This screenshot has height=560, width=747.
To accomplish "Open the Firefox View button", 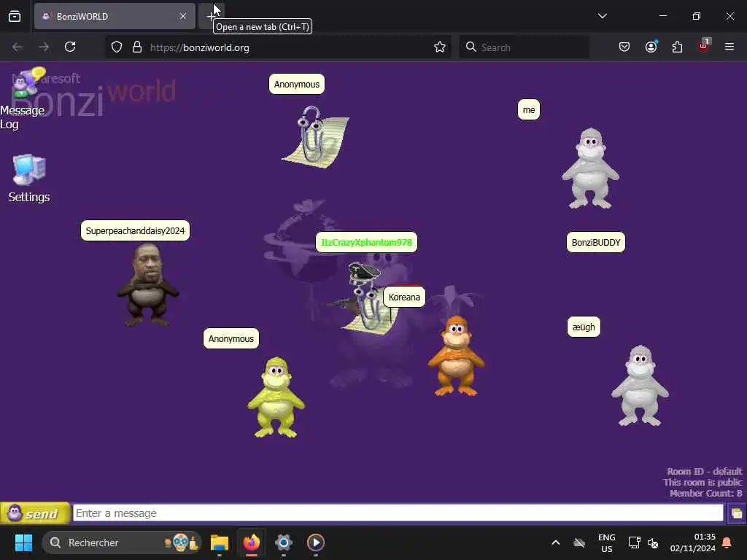I will [x=15, y=16].
